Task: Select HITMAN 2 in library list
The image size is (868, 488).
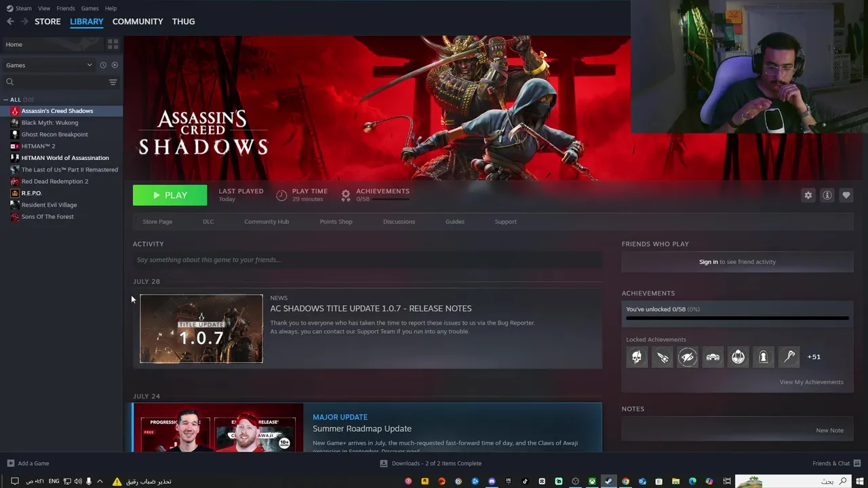Action: pyautogui.click(x=38, y=146)
